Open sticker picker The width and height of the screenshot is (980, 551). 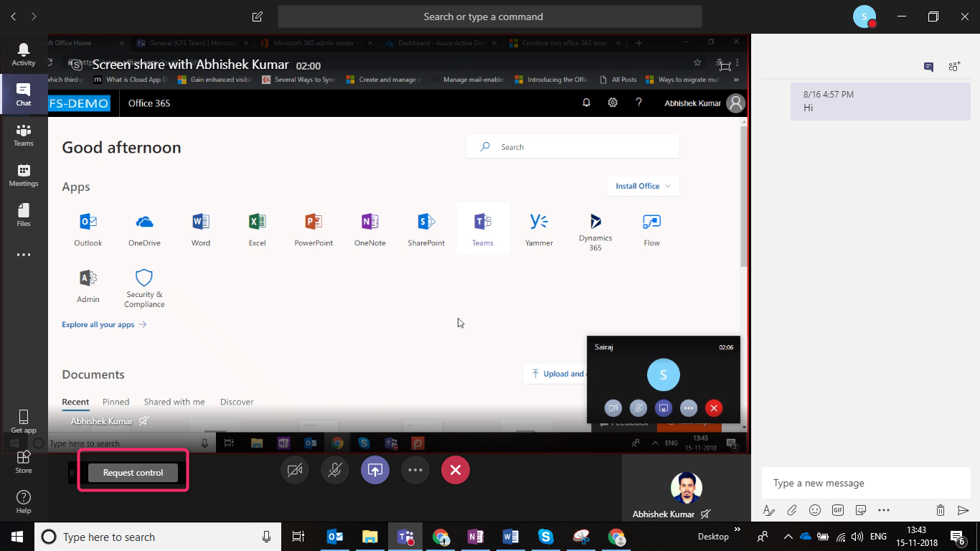coord(861,510)
